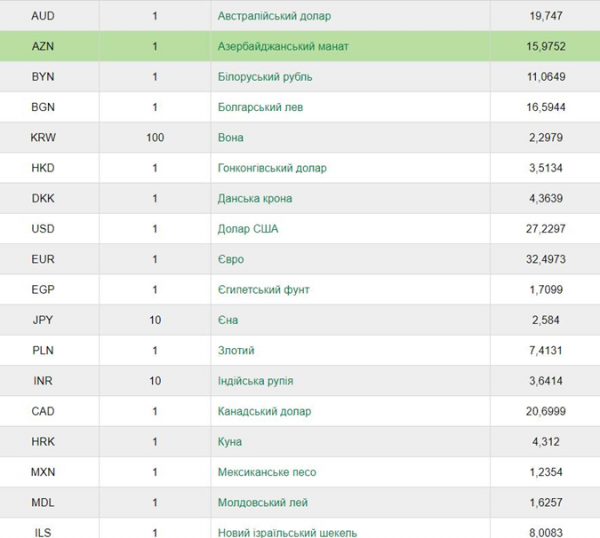Select the USD code cell

click(x=43, y=229)
